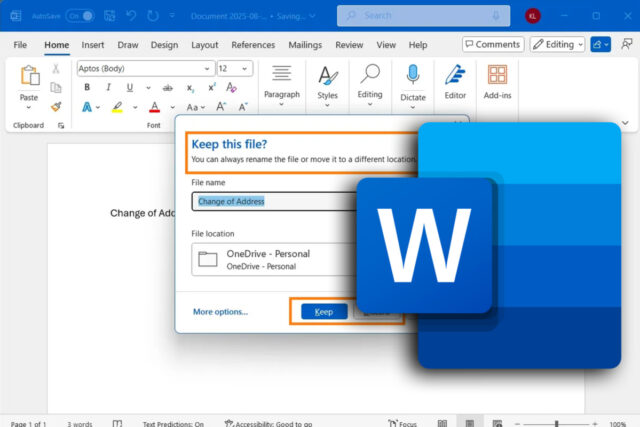Click the microphone icon in search box

point(496,16)
